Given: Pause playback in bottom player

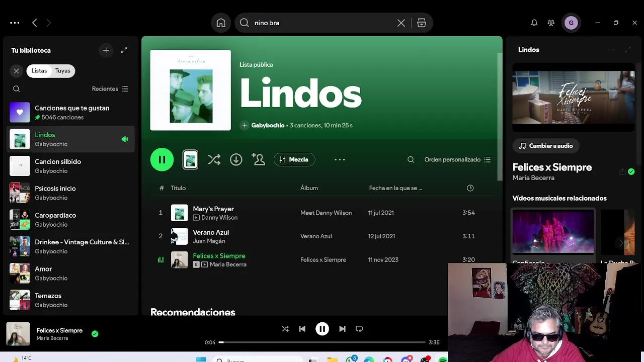Looking at the screenshot, I should pos(322,329).
